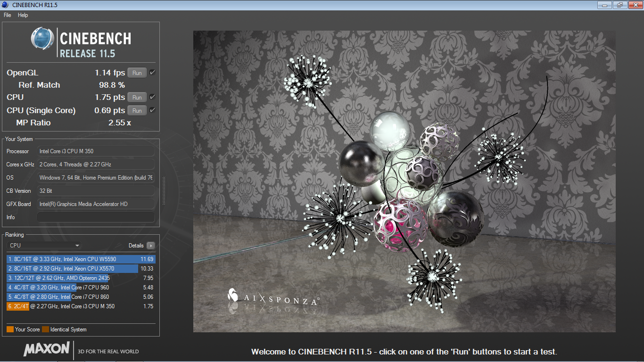
Task: Select the Core i7 CPU 860 ranking row
Action: pyautogui.click(x=81, y=297)
